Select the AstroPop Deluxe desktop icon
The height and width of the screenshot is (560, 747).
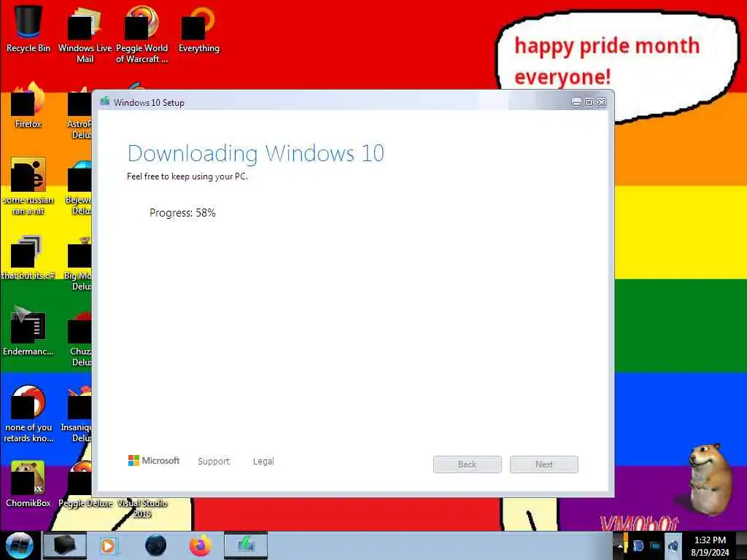pos(79,112)
